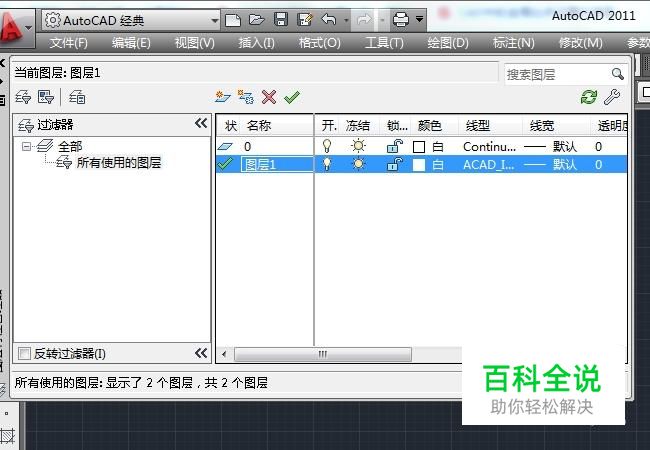Sort by the 冻结 column header
The width and height of the screenshot is (650, 450).
[x=359, y=125]
